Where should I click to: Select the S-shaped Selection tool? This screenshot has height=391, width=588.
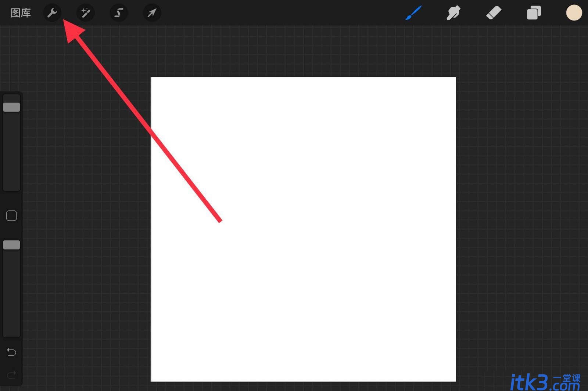point(119,13)
